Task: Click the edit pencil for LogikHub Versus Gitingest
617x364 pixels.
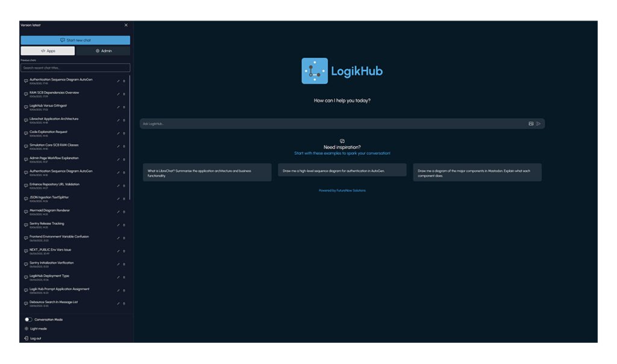Action: (118, 107)
